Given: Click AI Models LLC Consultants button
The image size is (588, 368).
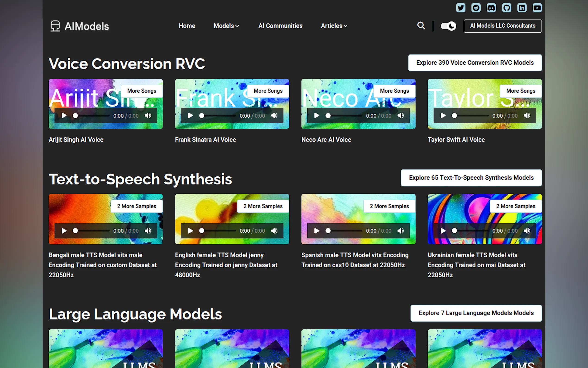Looking at the screenshot, I should (x=502, y=26).
